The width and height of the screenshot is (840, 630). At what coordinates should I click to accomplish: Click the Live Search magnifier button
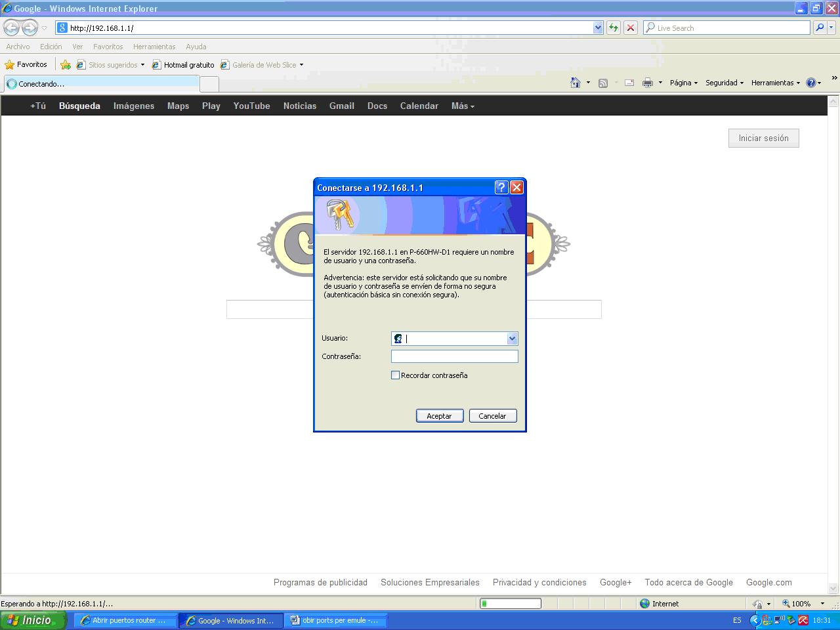point(820,28)
